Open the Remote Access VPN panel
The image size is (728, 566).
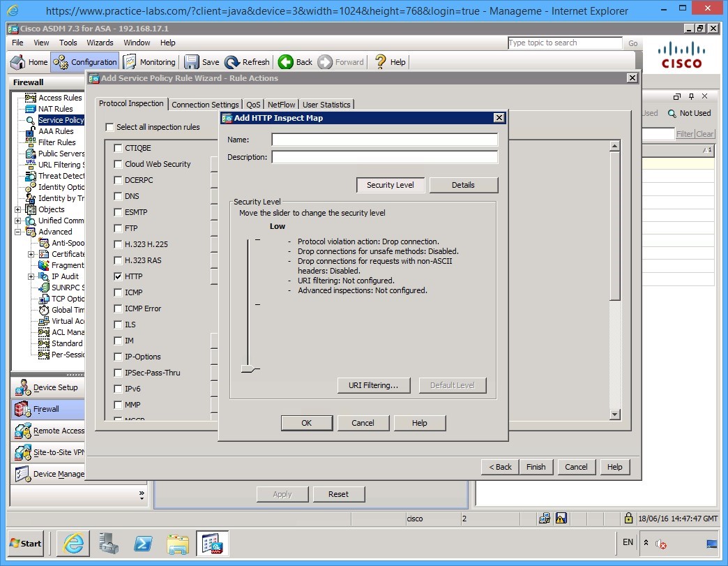pyautogui.click(x=47, y=431)
